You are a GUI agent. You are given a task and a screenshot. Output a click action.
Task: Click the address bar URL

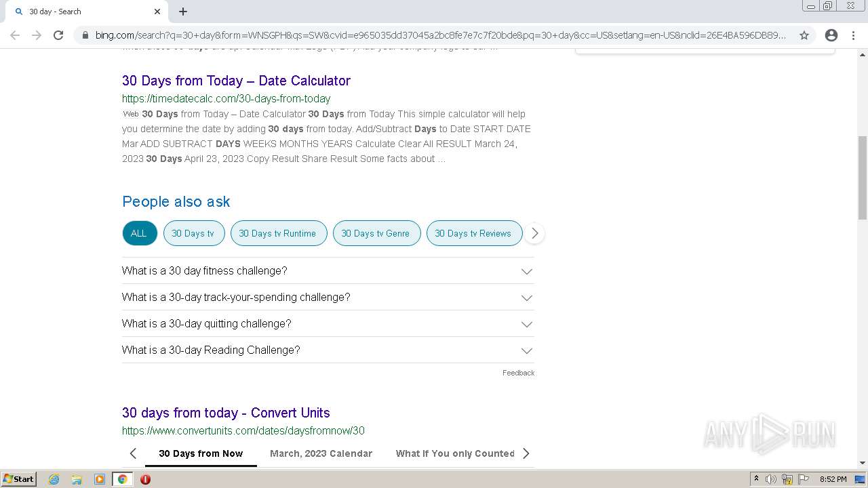441,35
